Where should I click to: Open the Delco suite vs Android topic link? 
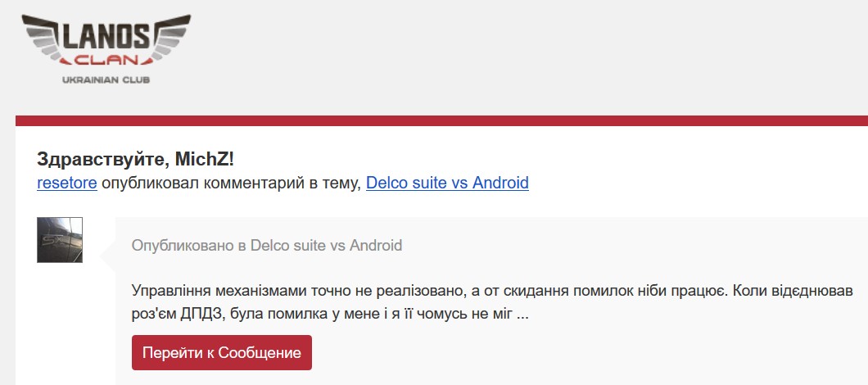tap(447, 183)
